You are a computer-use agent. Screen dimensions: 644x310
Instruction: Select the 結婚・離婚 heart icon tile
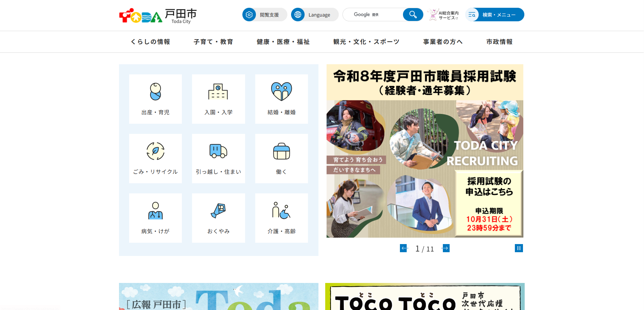(x=282, y=99)
